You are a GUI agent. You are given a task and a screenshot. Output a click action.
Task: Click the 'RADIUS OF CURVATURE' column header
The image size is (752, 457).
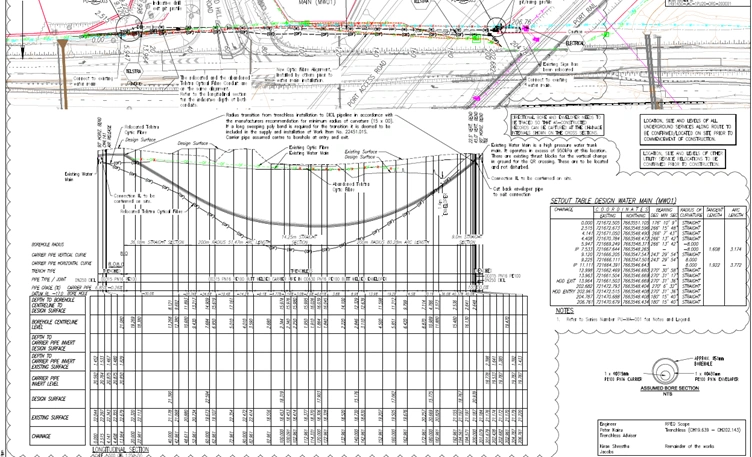(691, 212)
